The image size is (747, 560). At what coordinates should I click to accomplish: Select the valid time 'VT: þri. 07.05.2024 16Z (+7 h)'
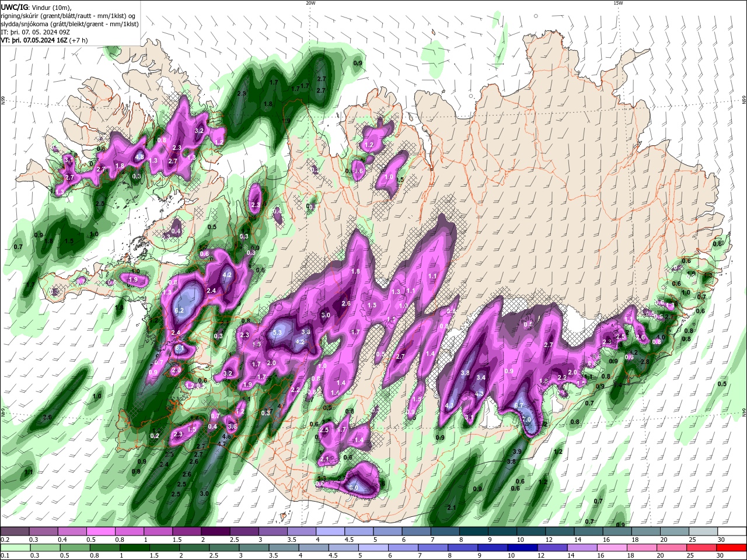click(44, 40)
